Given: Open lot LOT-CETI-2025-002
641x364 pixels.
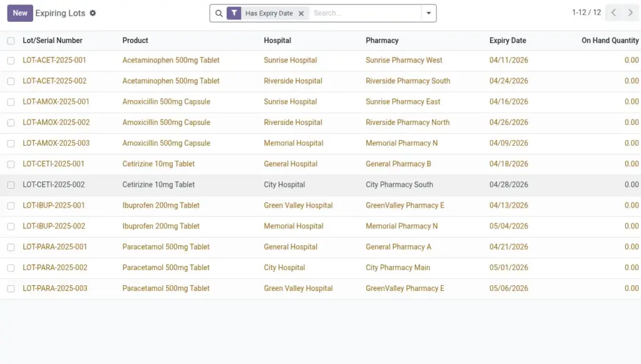Looking at the screenshot, I should pos(54,185).
